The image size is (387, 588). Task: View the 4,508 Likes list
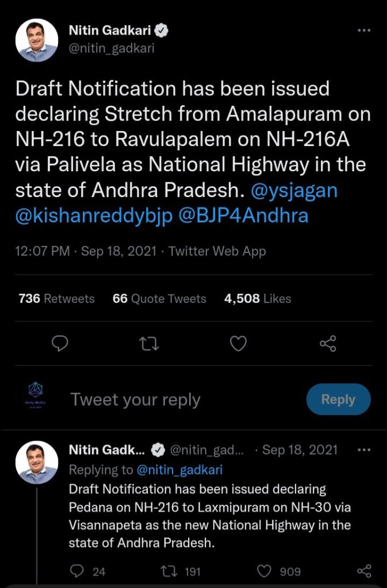(258, 299)
